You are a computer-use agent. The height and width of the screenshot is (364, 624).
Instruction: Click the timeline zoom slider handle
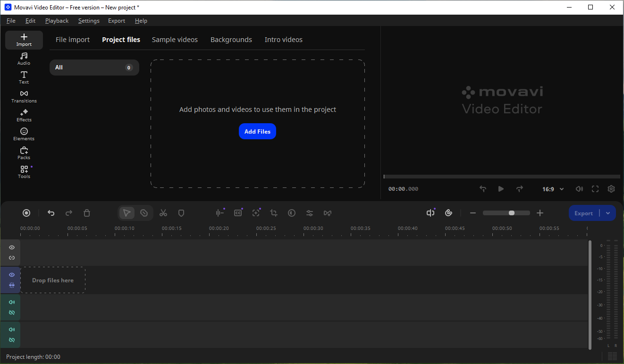512,213
